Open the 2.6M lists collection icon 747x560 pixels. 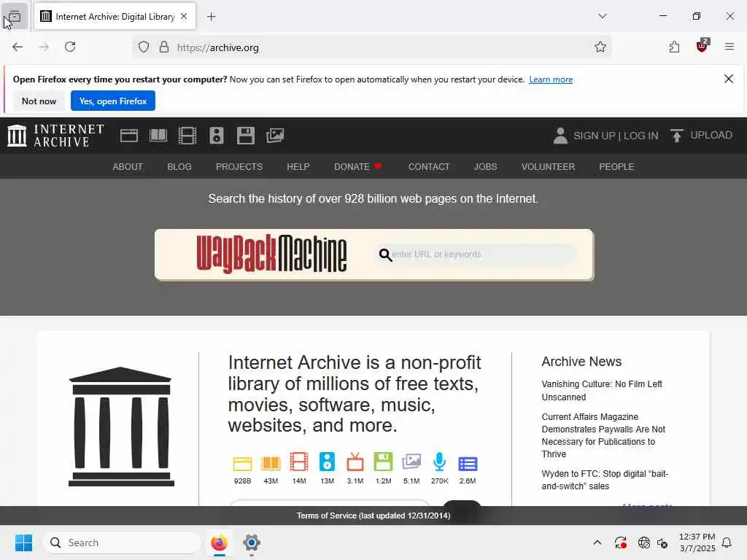coord(468,463)
